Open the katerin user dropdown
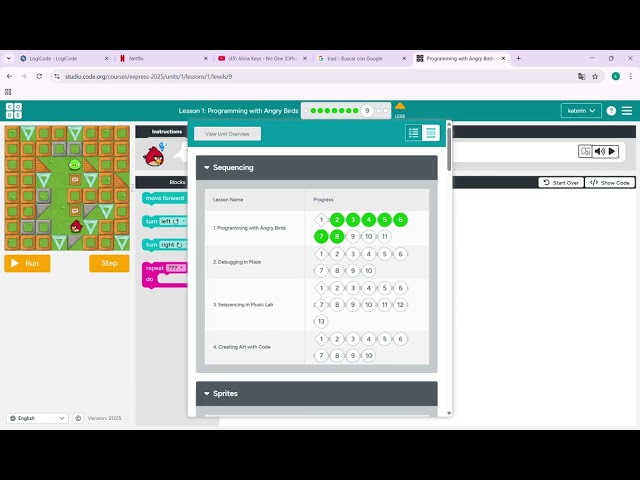The image size is (640, 480). (581, 111)
